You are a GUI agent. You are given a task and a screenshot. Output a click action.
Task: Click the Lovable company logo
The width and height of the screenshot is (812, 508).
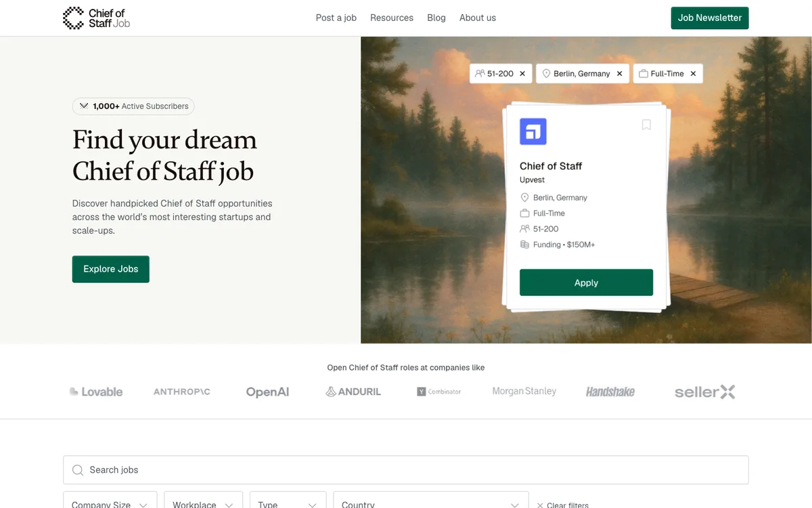pyautogui.click(x=96, y=391)
